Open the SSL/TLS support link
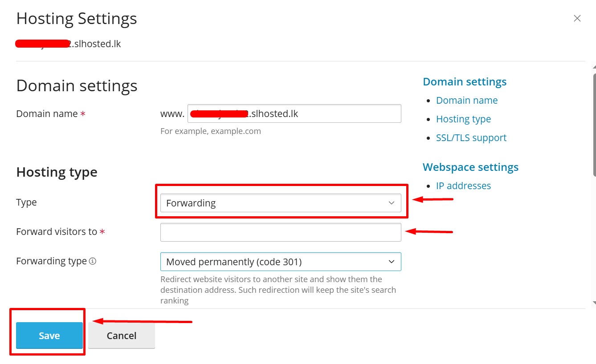This screenshot has height=364, width=596. tap(471, 138)
